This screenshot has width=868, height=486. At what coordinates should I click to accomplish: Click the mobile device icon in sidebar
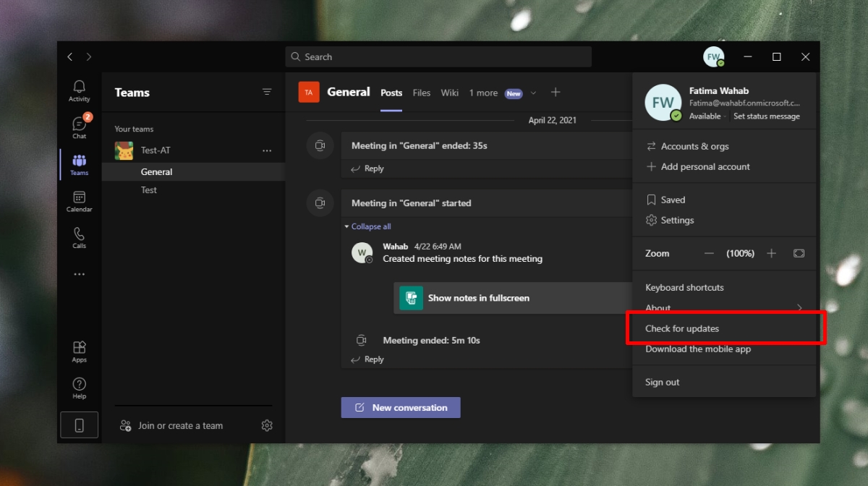pos(79,425)
